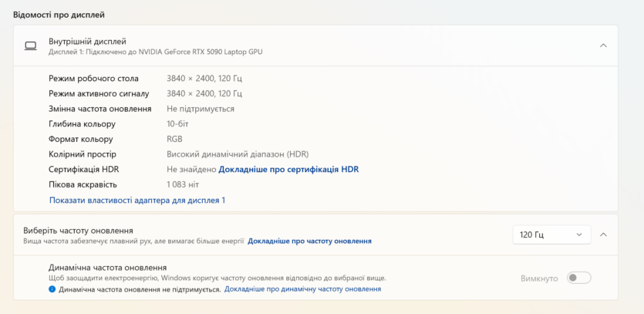Click the Виберіть частоту оновлення heading
The image size is (644, 314).
coord(78,231)
